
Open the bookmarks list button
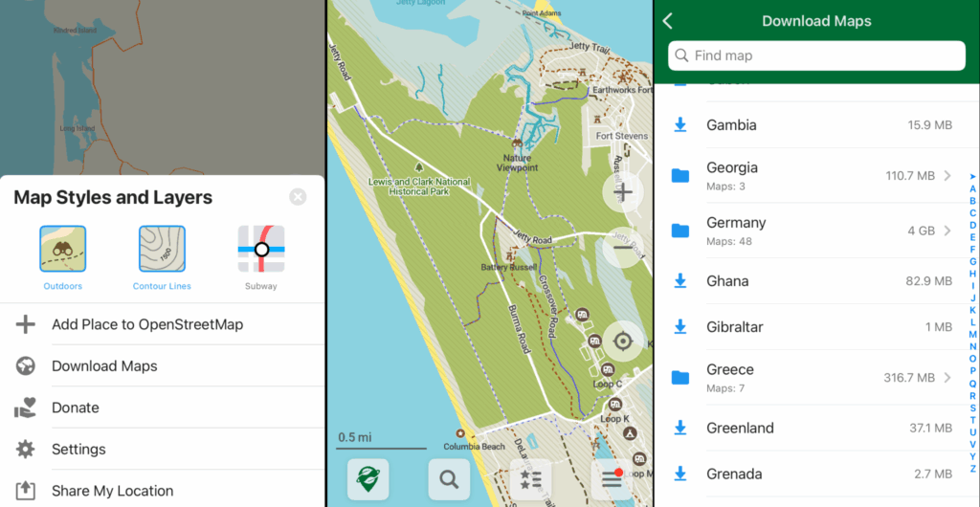pos(530,478)
